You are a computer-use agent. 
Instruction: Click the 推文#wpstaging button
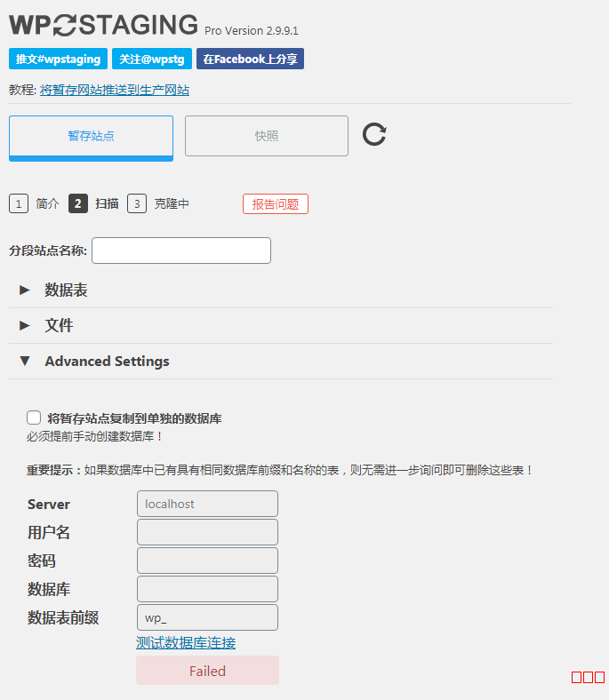pos(58,59)
